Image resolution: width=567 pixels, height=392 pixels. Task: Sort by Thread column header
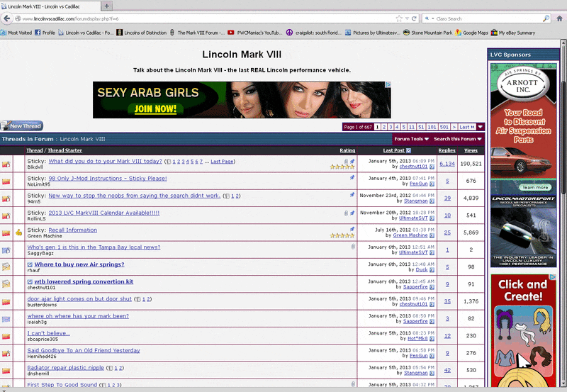tap(34, 150)
